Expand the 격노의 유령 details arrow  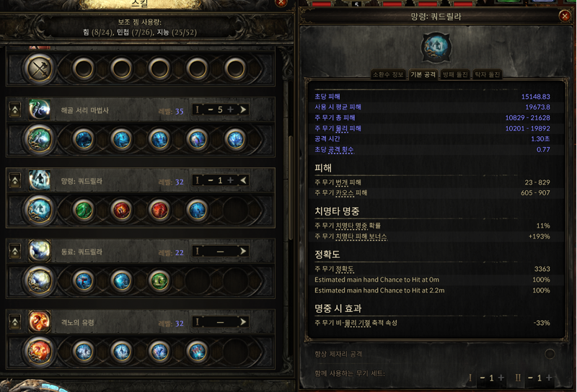coord(243,322)
